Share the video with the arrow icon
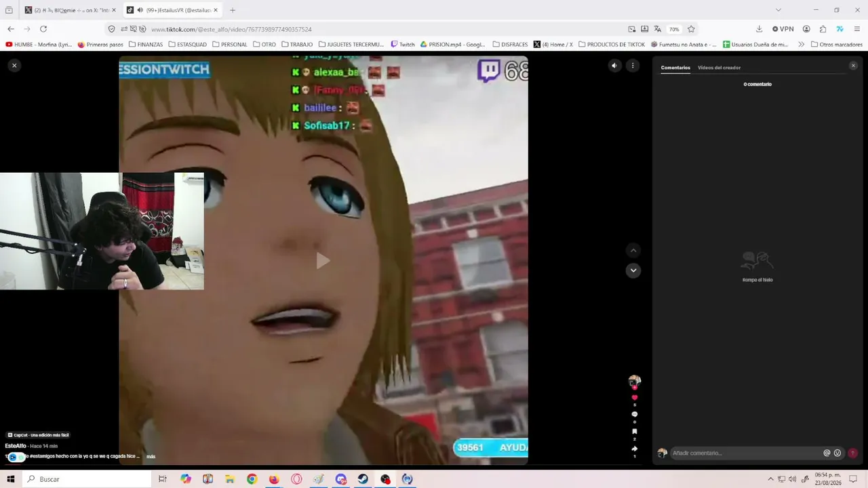This screenshot has height=488, width=868. pyautogui.click(x=635, y=449)
